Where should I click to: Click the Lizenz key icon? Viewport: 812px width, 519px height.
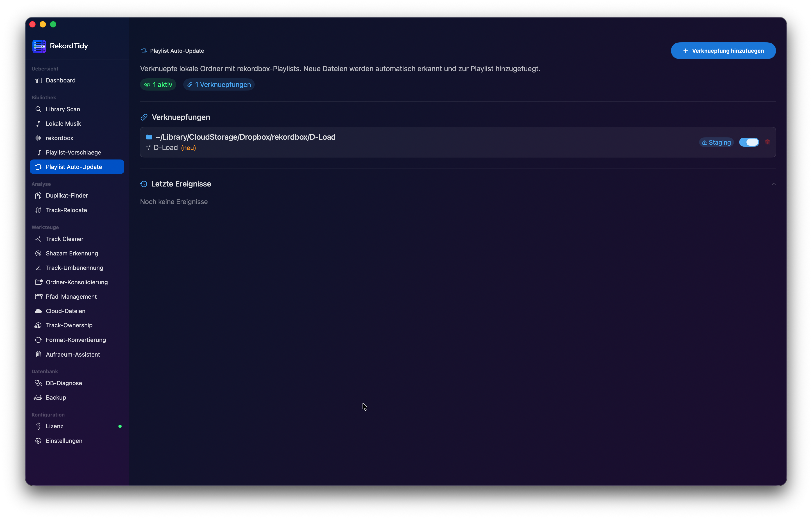tap(39, 426)
